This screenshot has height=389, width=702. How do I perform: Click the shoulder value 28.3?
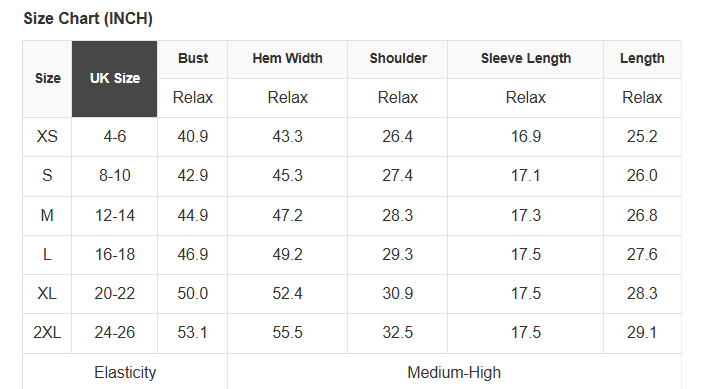pyautogui.click(x=398, y=216)
